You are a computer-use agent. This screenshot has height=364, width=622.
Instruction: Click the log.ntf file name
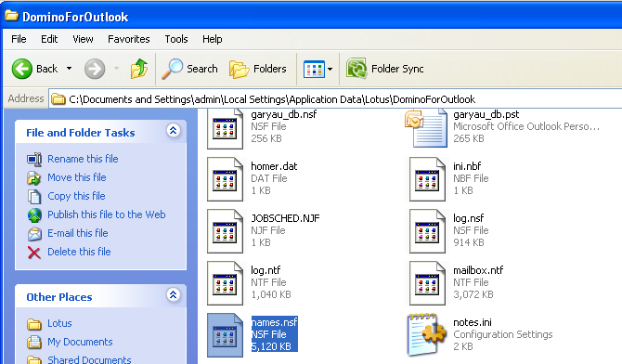(266, 270)
